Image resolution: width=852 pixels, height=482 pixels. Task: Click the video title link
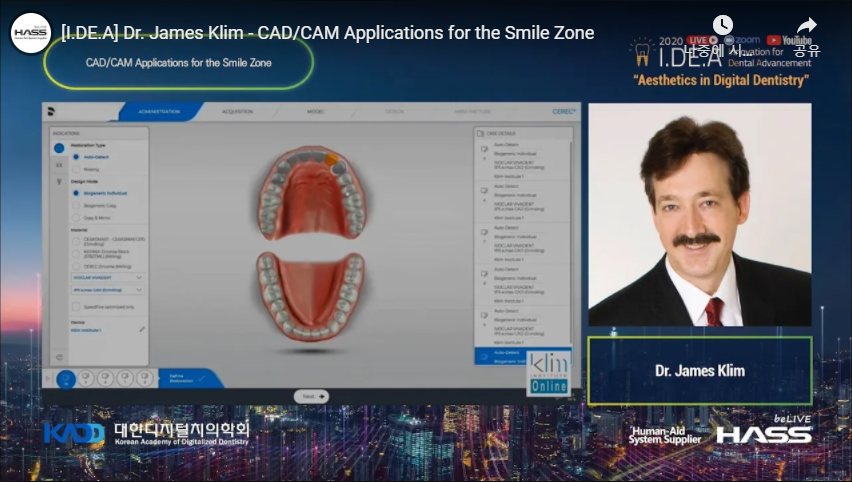coord(328,33)
